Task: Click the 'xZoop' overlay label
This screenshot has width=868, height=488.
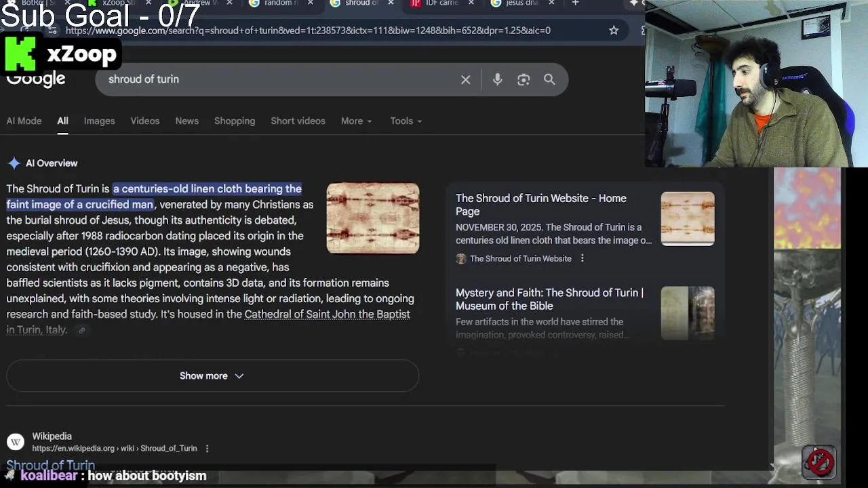Action: click(x=81, y=54)
